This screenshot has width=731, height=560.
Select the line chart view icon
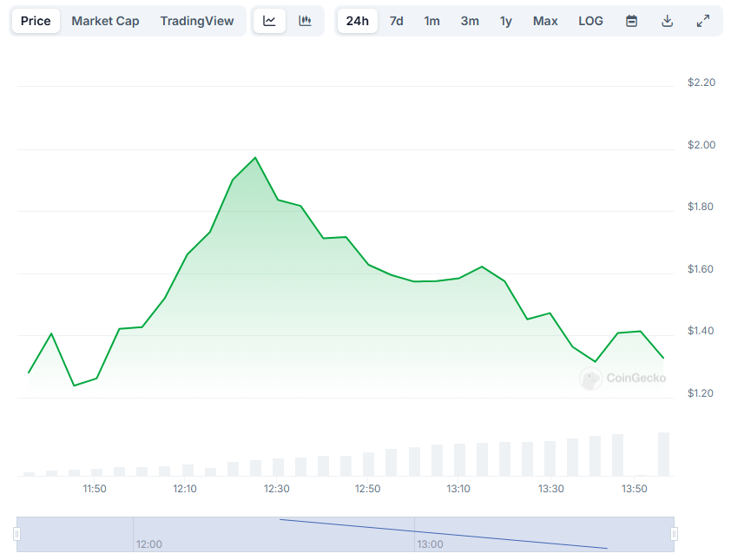pos(269,21)
